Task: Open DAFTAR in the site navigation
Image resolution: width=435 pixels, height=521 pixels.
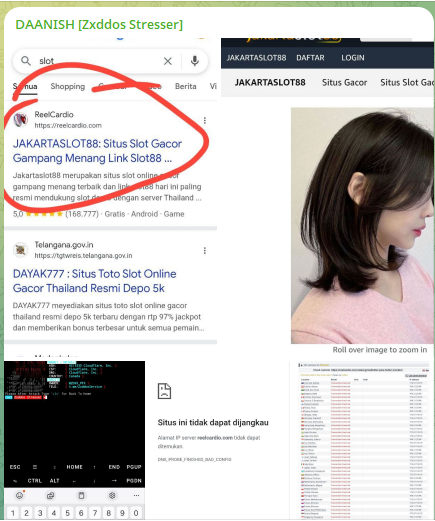Action: pos(310,58)
